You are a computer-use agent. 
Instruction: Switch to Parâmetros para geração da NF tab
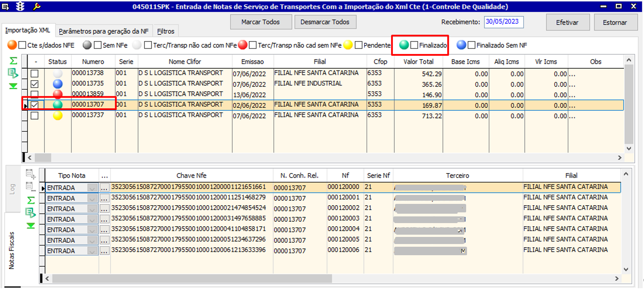(x=104, y=31)
